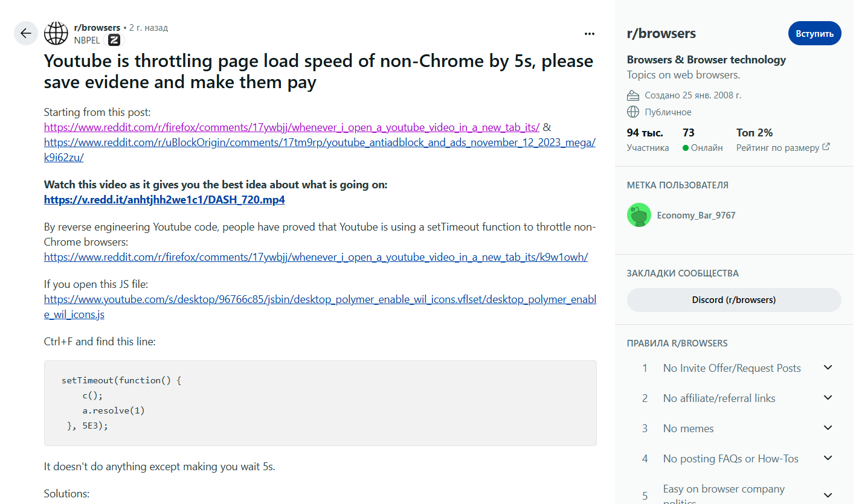Image resolution: width=856 pixels, height=504 pixels.
Task: Click 'МЕТКА ПОЛЬЗОВАТЕЛЯ' section header
Action: (x=678, y=185)
